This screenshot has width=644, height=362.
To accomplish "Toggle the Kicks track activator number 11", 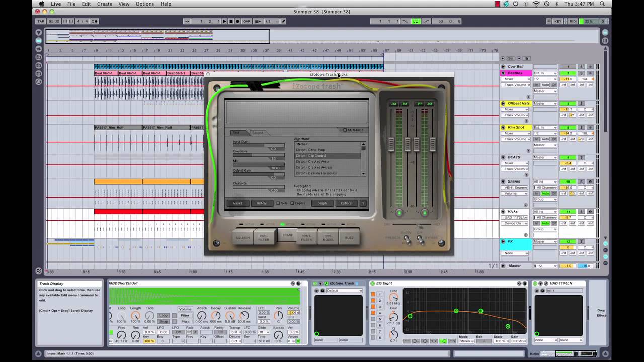I will coord(568,212).
